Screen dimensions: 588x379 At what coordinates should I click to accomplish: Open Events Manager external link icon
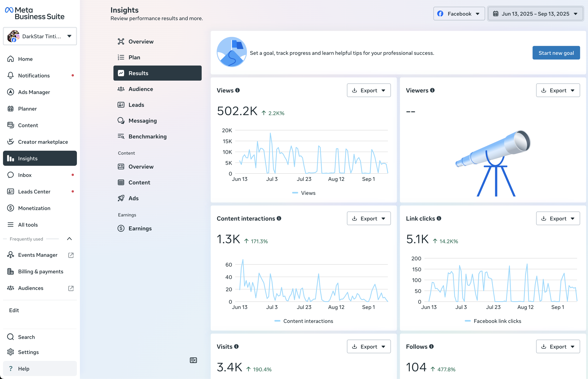coord(71,255)
